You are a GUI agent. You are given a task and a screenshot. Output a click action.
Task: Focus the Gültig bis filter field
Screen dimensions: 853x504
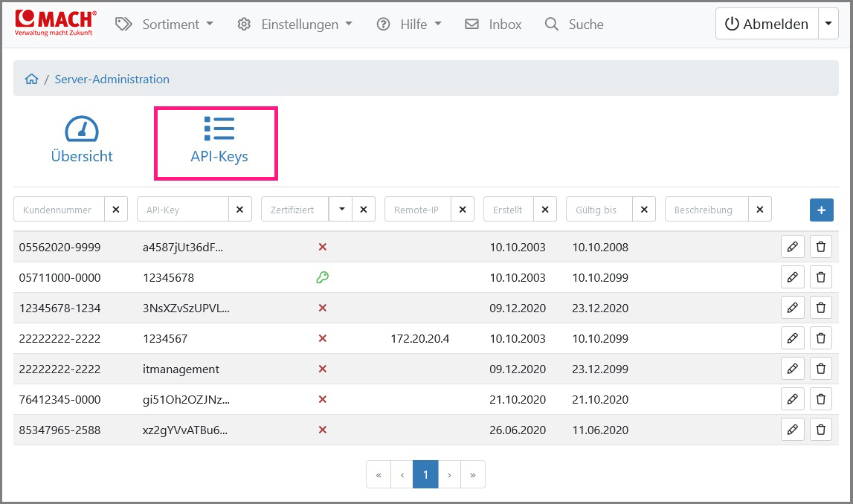click(599, 210)
